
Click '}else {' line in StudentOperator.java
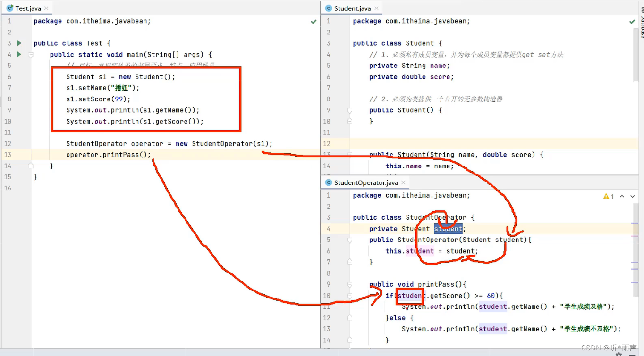(x=399, y=318)
